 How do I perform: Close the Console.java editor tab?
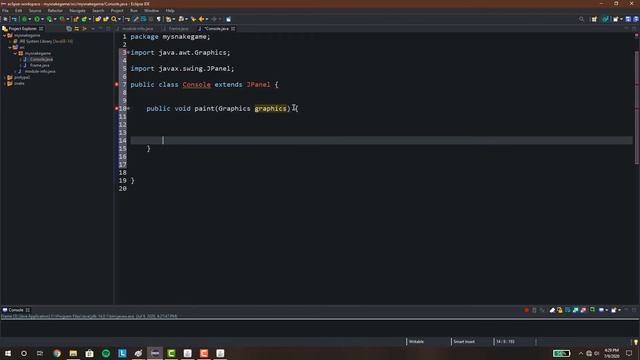(233, 29)
